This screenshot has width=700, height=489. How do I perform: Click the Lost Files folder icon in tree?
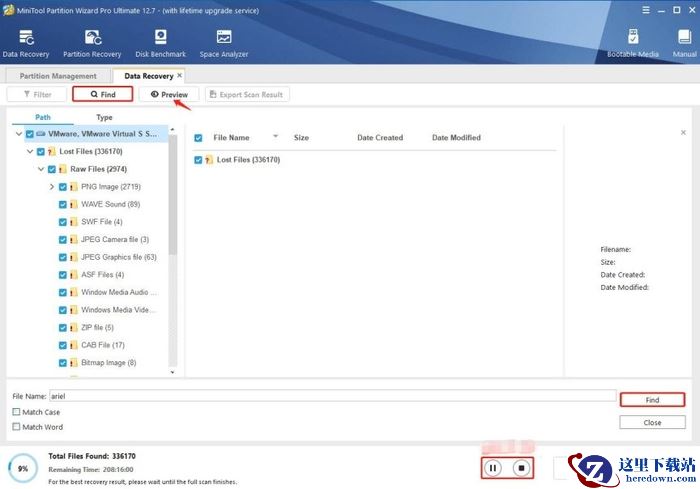tap(52, 151)
